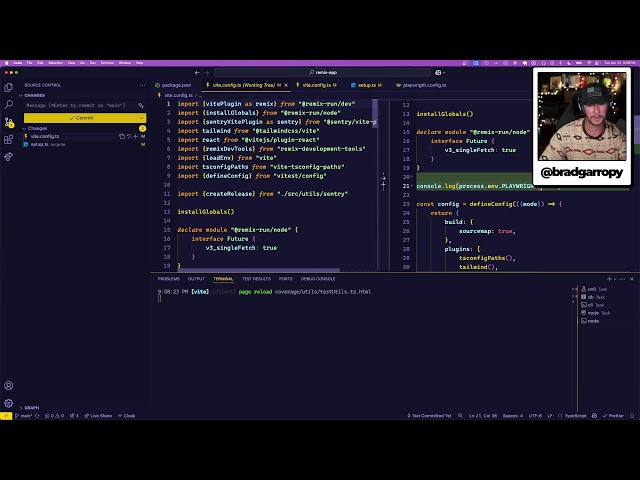Click the Copilot icon beside the search bar
The image size is (640, 480).
click(438, 73)
